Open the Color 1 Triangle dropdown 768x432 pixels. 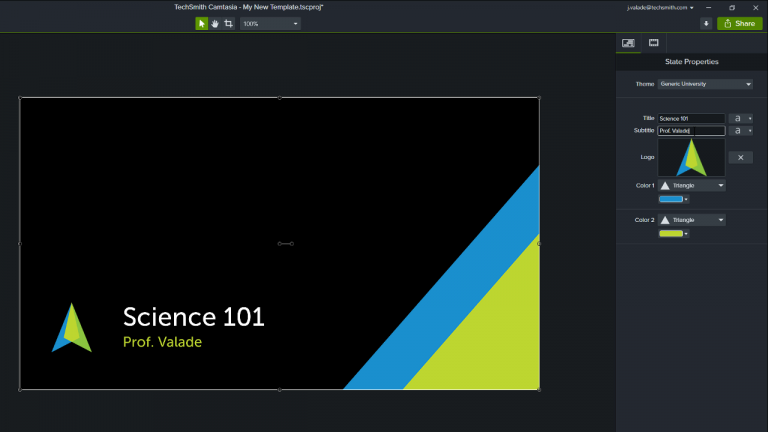click(x=691, y=186)
